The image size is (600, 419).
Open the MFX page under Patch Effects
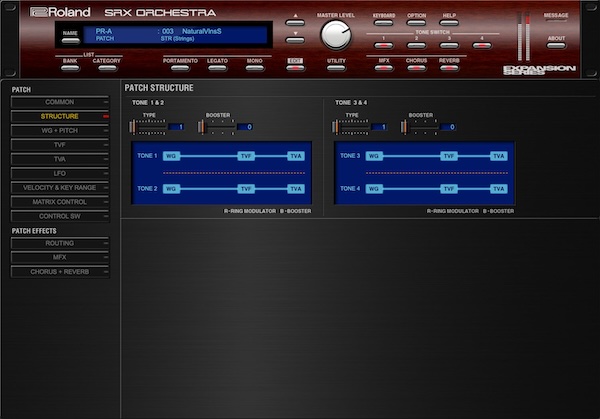tap(60, 258)
